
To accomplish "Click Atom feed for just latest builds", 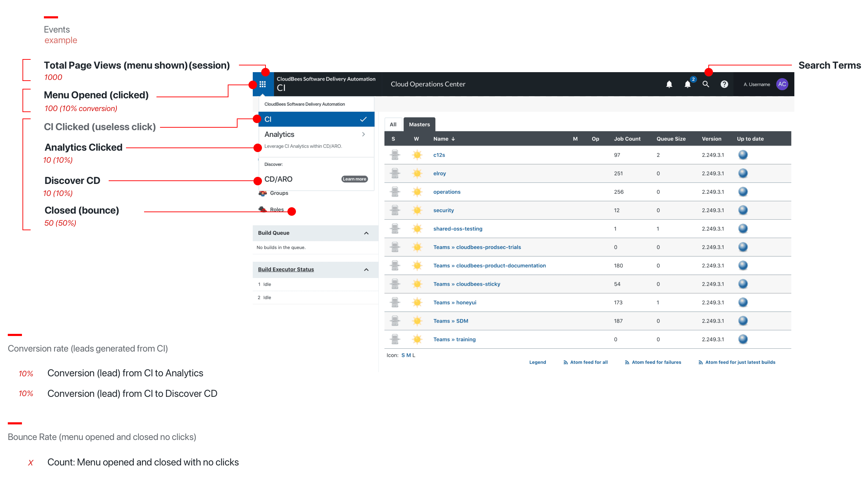I will 737,362.
